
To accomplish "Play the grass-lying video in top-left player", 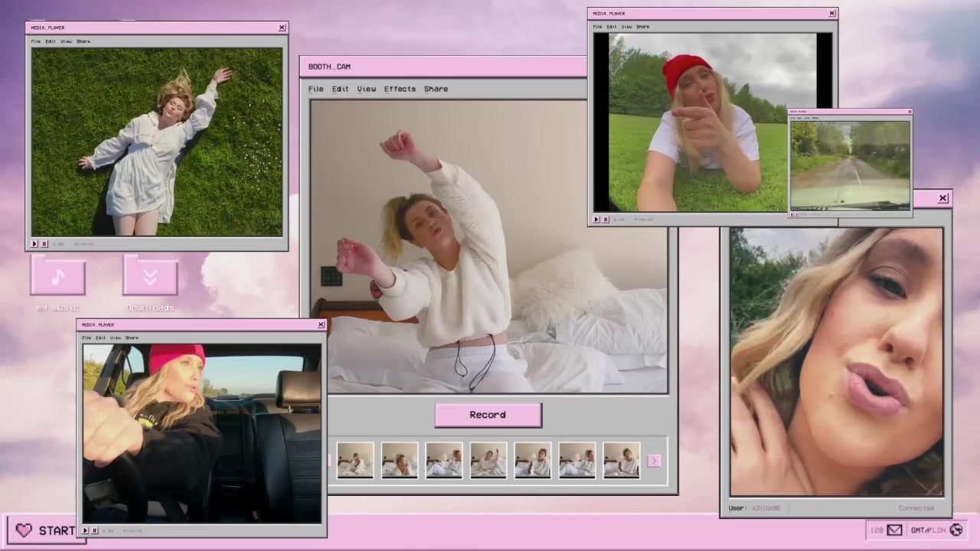I will 34,244.
